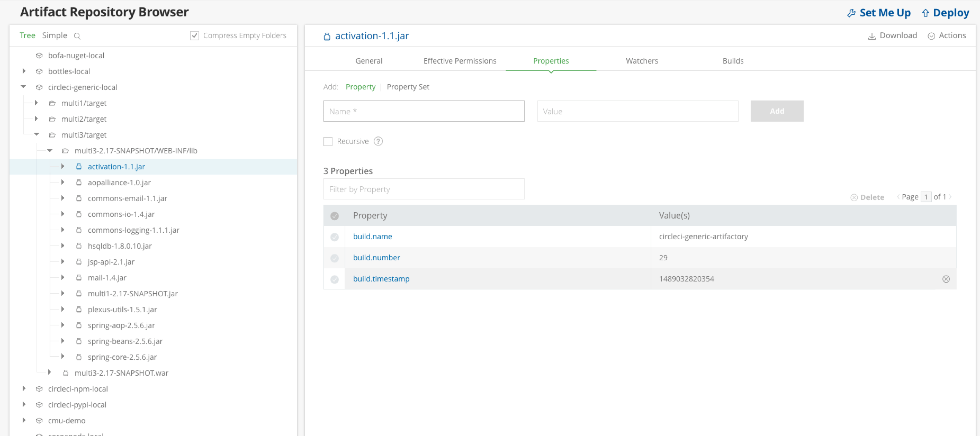This screenshot has height=436, width=980.
Task: Open the build.name property link
Action: [372, 236]
